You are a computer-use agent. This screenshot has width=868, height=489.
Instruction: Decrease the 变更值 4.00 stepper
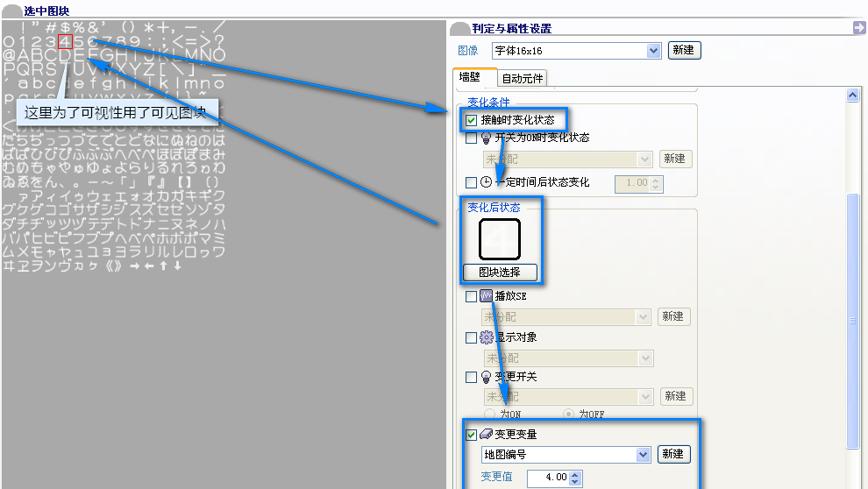[x=575, y=482]
